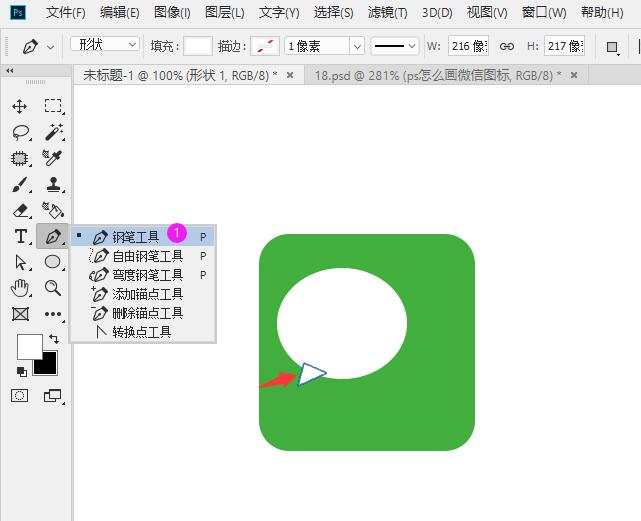The width and height of the screenshot is (641, 521).
Task: Choose 自由钢笔工具 from the flyout
Action: click(x=143, y=256)
